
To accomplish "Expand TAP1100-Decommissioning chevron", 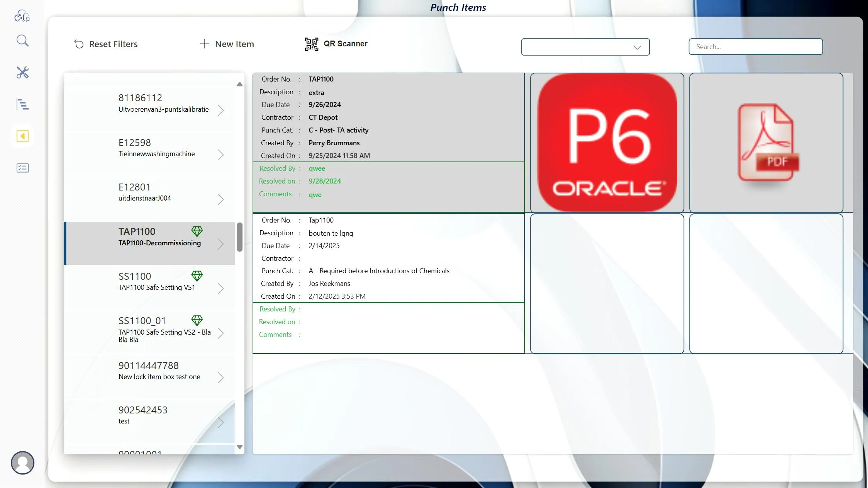I will (220, 244).
